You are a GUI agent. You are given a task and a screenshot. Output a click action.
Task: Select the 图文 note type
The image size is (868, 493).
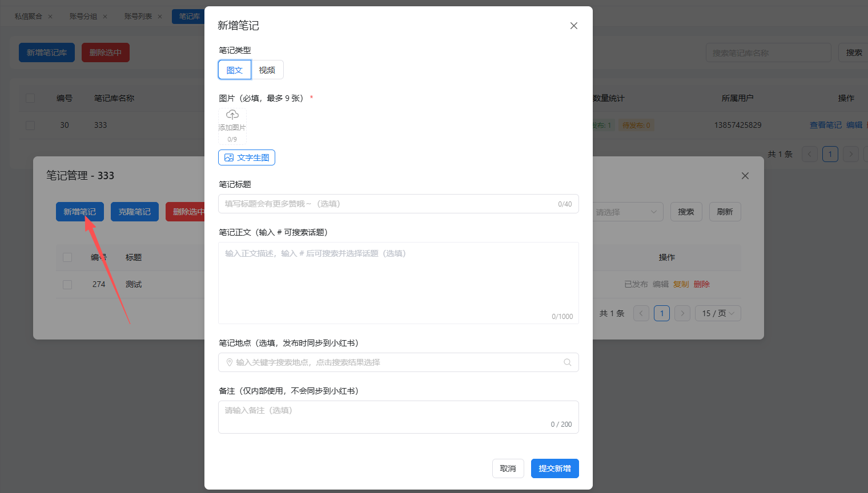coord(235,70)
